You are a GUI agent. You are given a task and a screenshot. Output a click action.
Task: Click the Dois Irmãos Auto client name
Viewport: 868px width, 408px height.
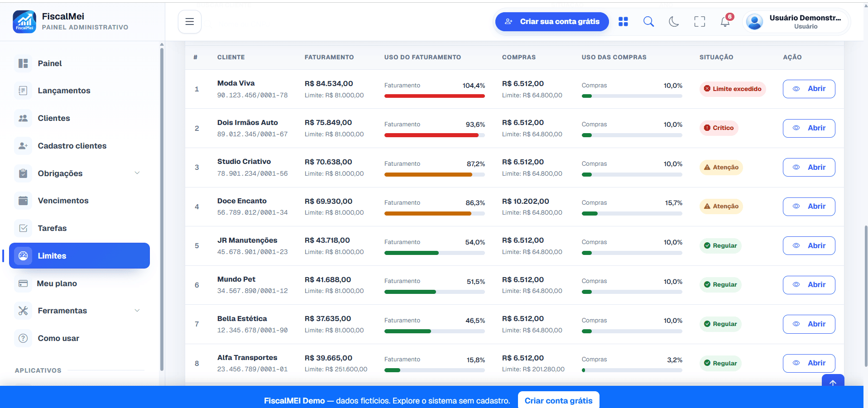pyautogui.click(x=248, y=123)
